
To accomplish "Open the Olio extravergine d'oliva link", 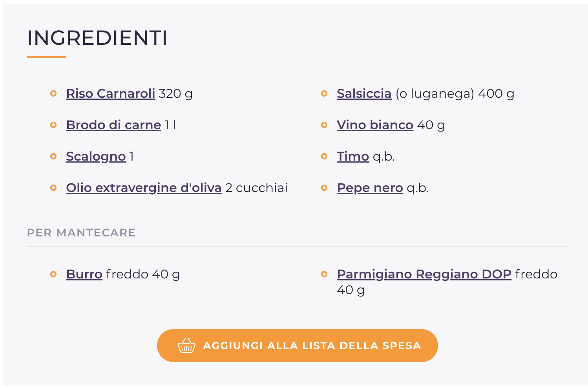I will [x=144, y=188].
